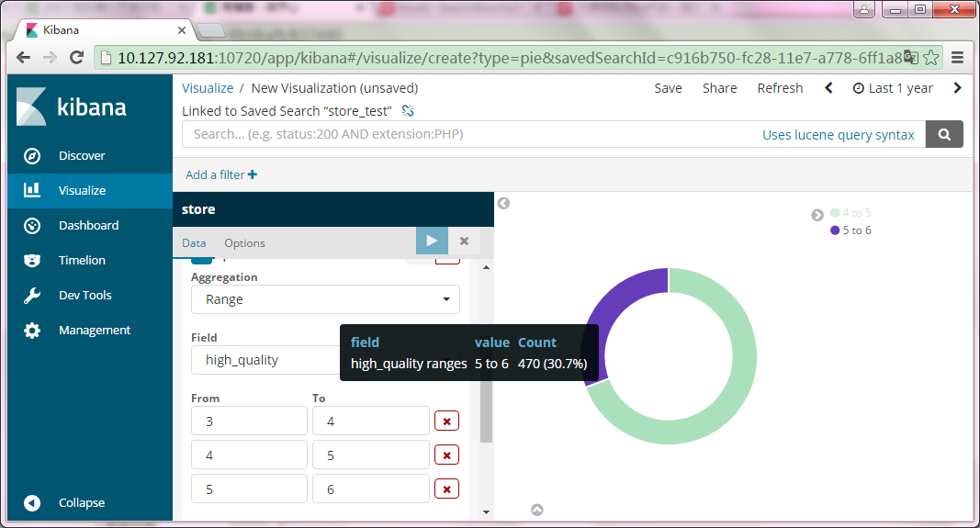Switch to the Data tab

(x=194, y=243)
